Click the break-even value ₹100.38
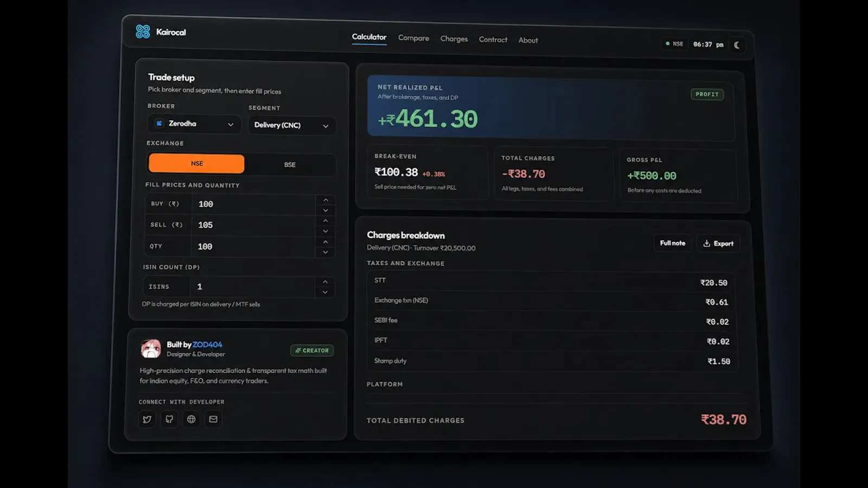This screenshot has height=488, width=868. 396,172
